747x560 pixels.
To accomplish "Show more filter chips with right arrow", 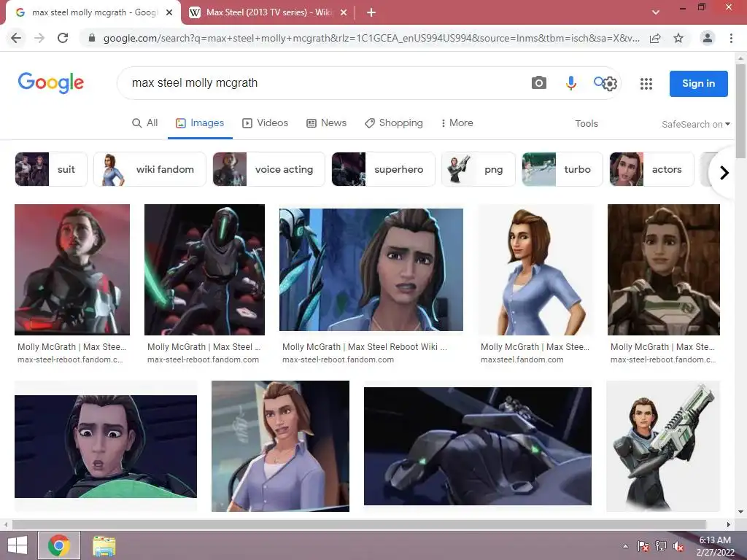I will pyautogui.click(x=724, y=172).
